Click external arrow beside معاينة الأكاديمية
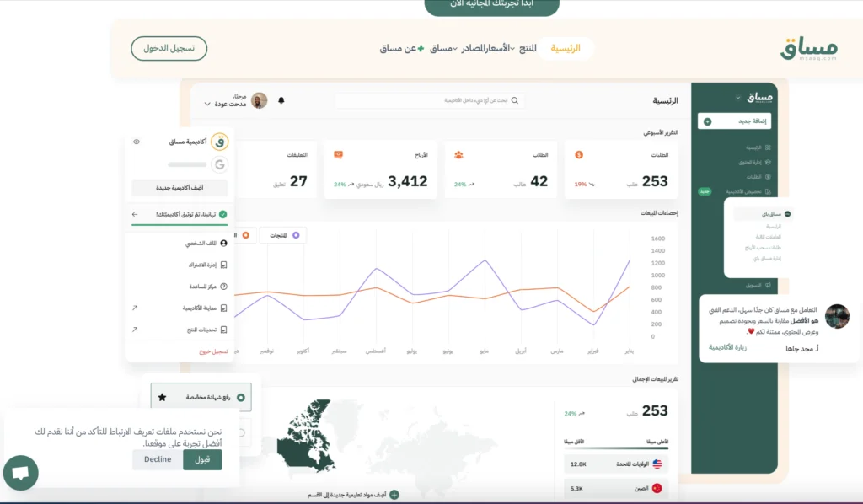Image resolution: width=863 pixels, height=504 pixels. (135, 308)
